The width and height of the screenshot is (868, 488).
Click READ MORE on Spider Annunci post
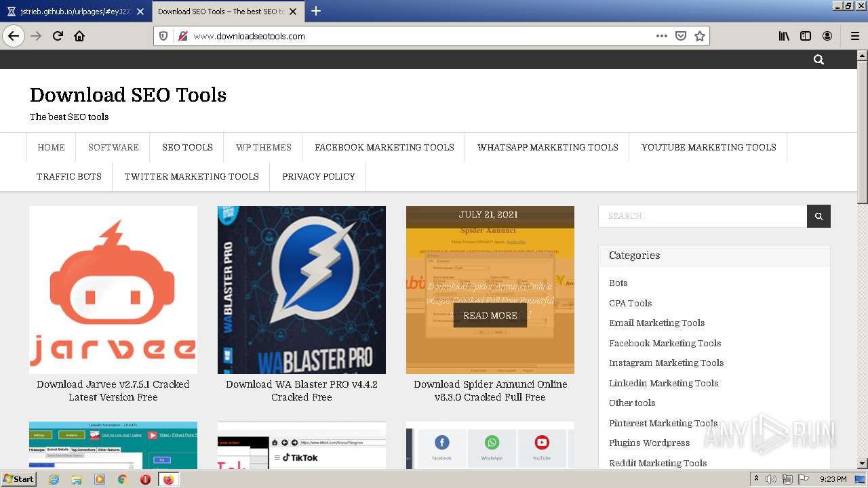(x=490, y=315)
